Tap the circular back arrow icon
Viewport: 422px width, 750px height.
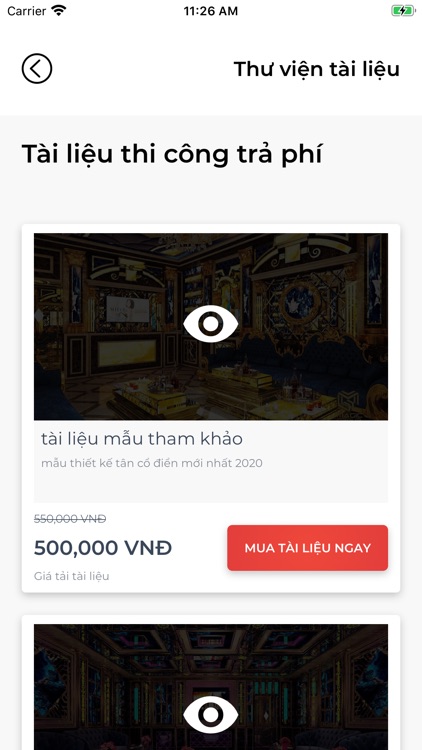[37, 69]
